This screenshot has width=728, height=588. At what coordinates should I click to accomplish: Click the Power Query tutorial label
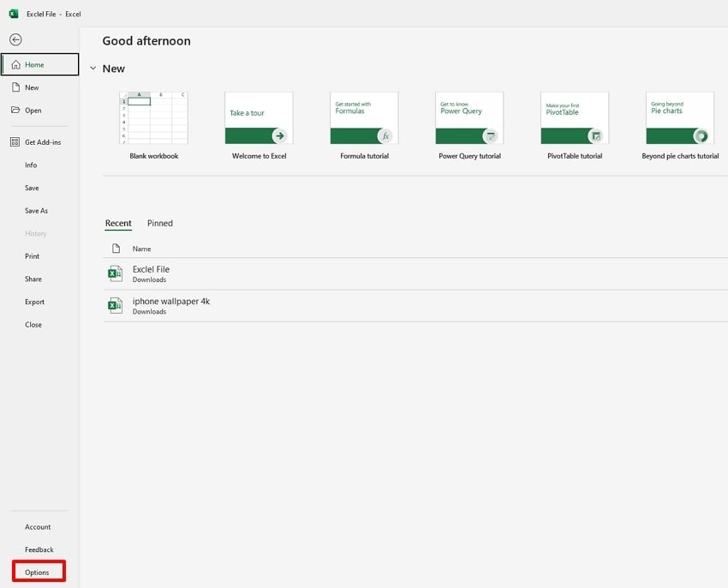(469, 156)
